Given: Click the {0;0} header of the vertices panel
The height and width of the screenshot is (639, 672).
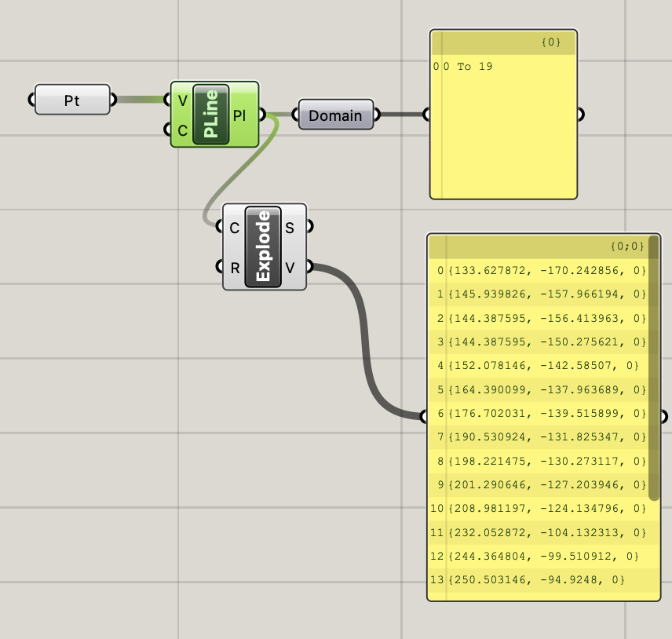Looking at the screenshot, I should pyautogui.click(x=628, y=246).
